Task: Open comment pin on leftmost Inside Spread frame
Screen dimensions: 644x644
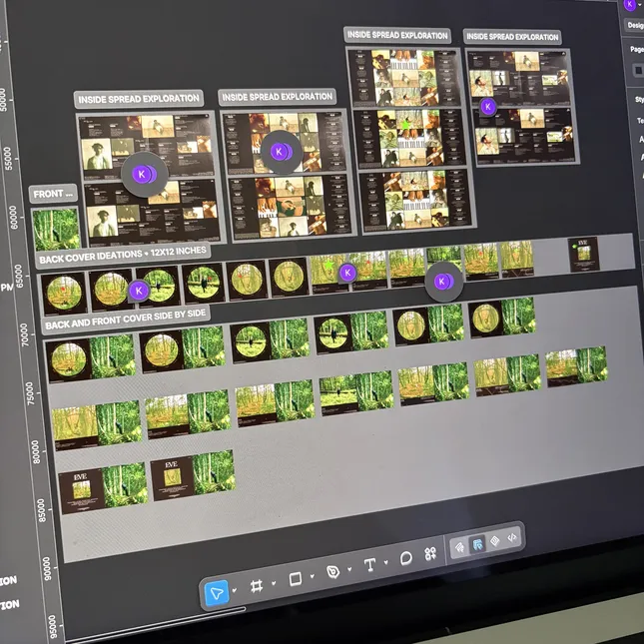Action: pos(144,174)
